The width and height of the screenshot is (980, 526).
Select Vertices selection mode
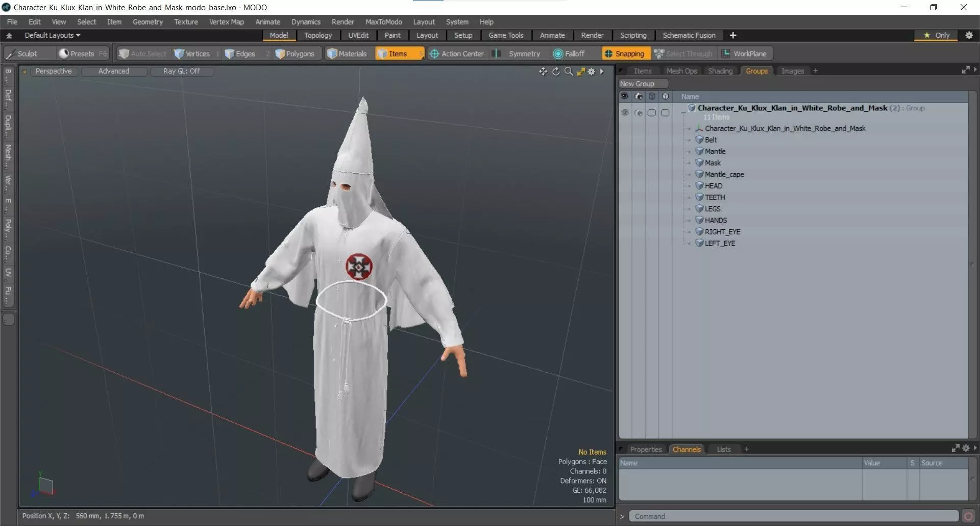click(x=192, y=54)
